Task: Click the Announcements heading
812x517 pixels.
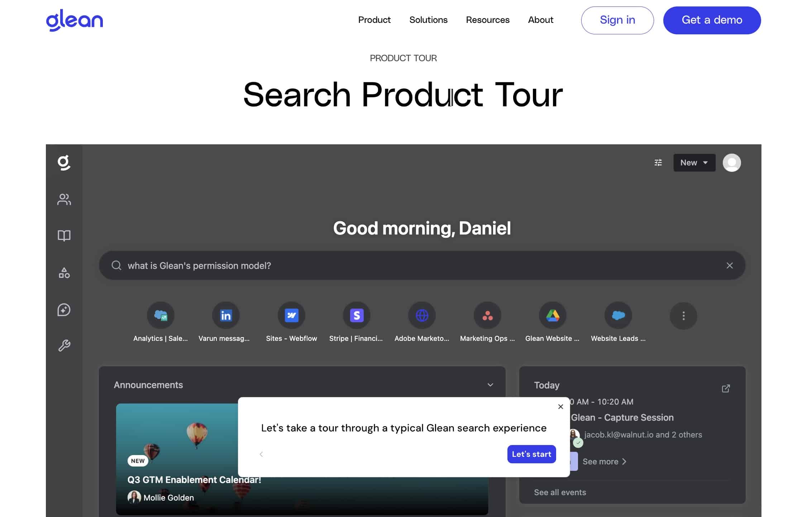Action: tap(148, 385)
